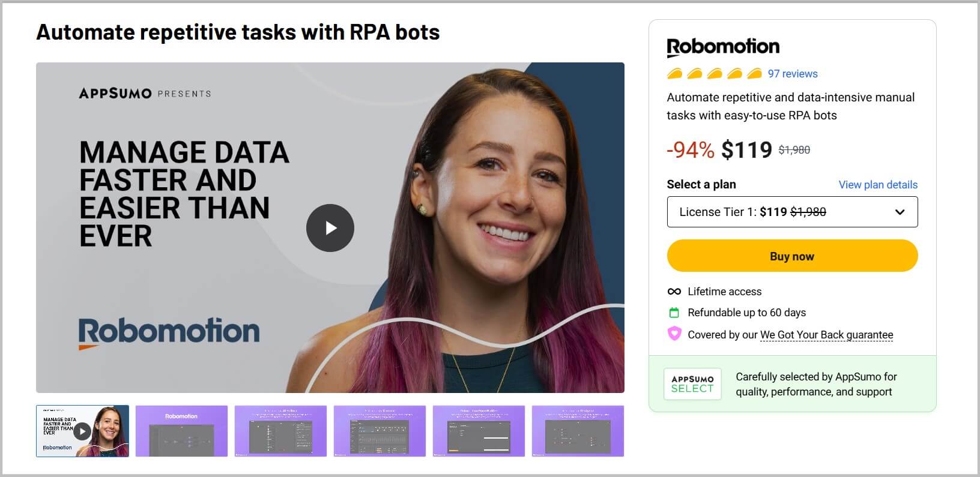Click the infinity Lifetime access icon
Image resolution: width=980 pixels, height=477 pixels.
[x=674, y=292]
